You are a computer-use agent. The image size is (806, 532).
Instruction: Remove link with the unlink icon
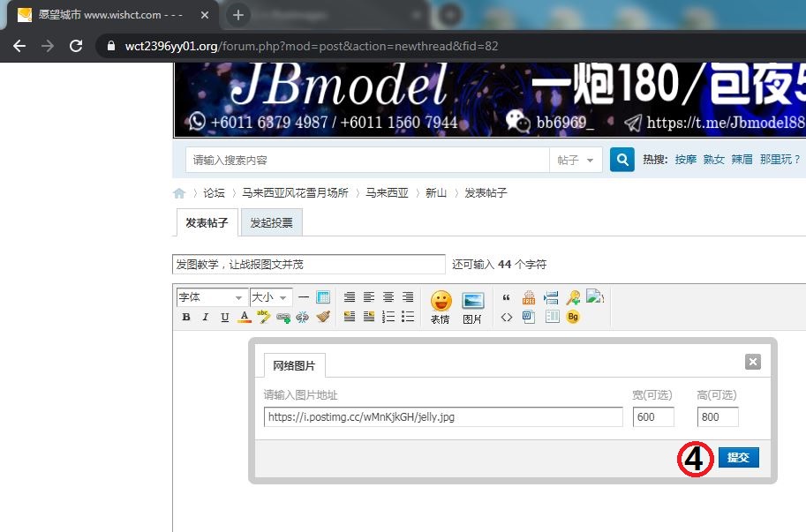302,318
